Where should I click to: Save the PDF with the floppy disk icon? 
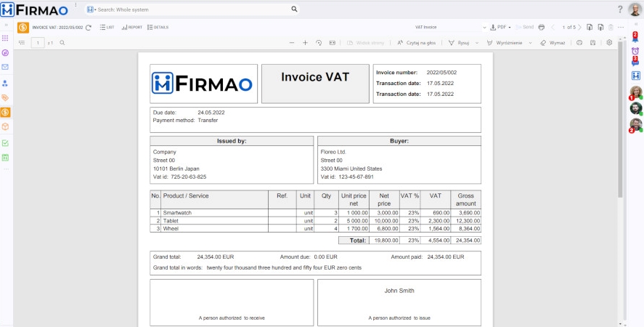point(592,42)
